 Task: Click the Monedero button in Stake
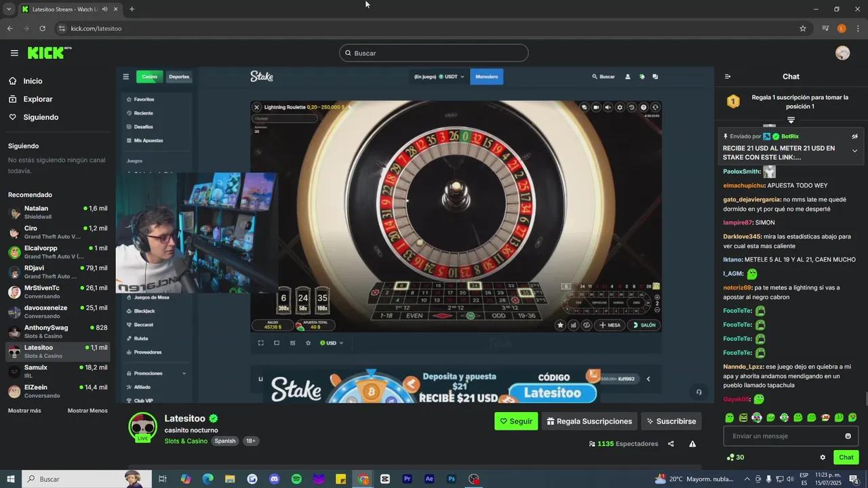(x=486, y=77)
